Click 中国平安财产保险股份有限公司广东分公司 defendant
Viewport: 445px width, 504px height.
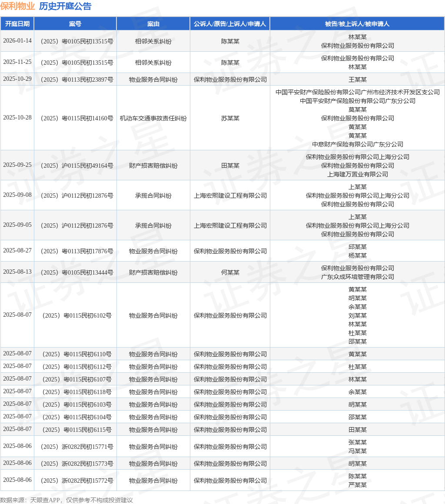358,101
